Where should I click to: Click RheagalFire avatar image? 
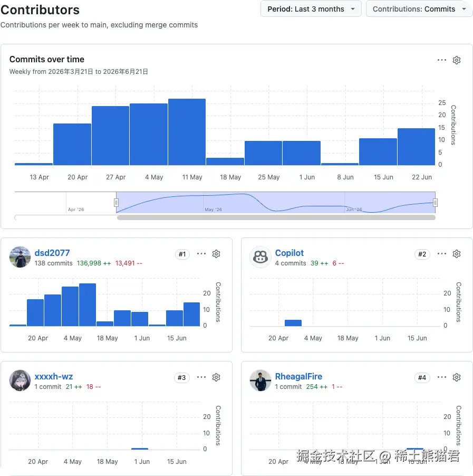coord(260,380)
